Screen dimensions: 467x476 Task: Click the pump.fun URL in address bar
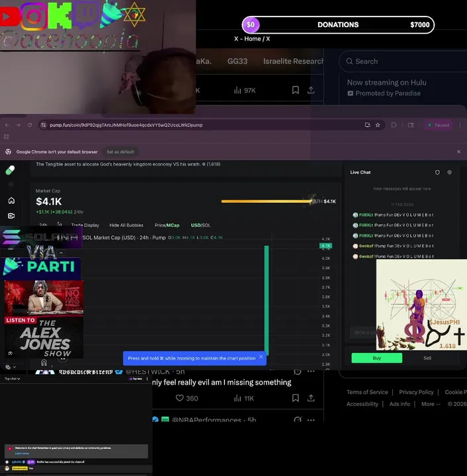[126, 125]
